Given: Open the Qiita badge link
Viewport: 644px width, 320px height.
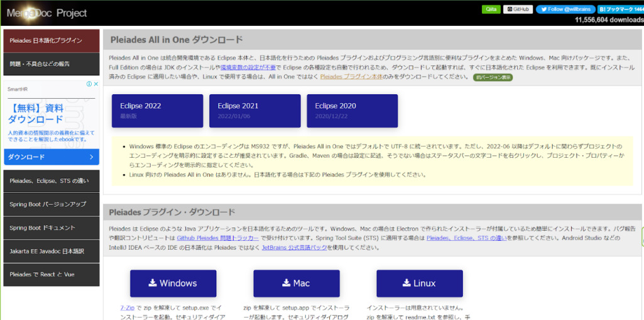Looking at the screenshot, I should pyautogui.click(x=491, y=9).
